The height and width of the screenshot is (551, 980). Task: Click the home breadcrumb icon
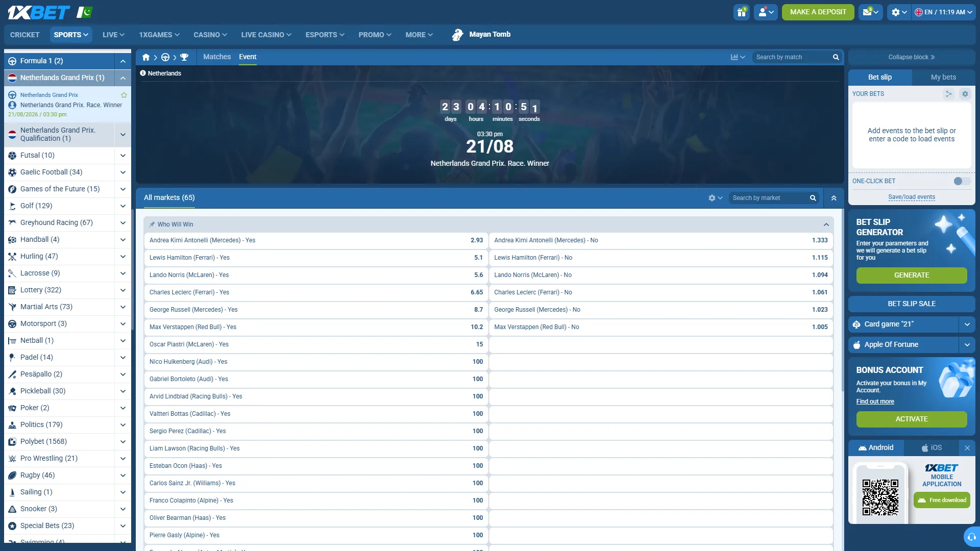[x=146, y=57]
